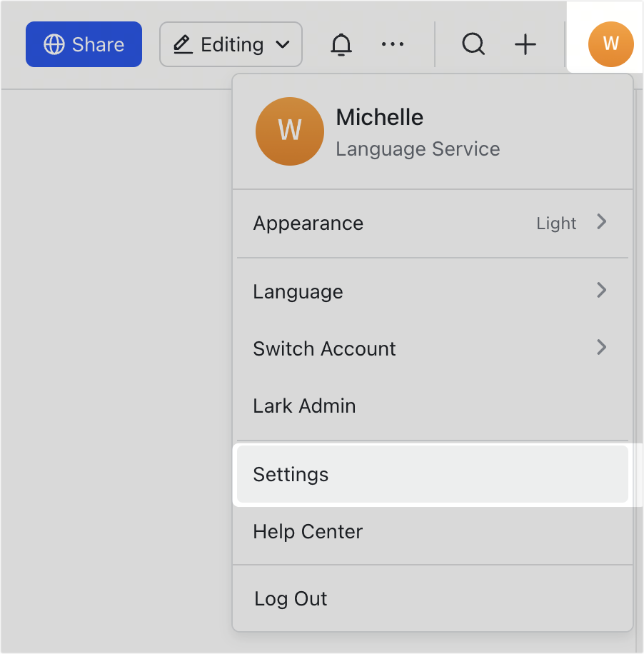Click the pencil icon beside Editing
This screenshot has width=644, height=654.
point(183,44)
